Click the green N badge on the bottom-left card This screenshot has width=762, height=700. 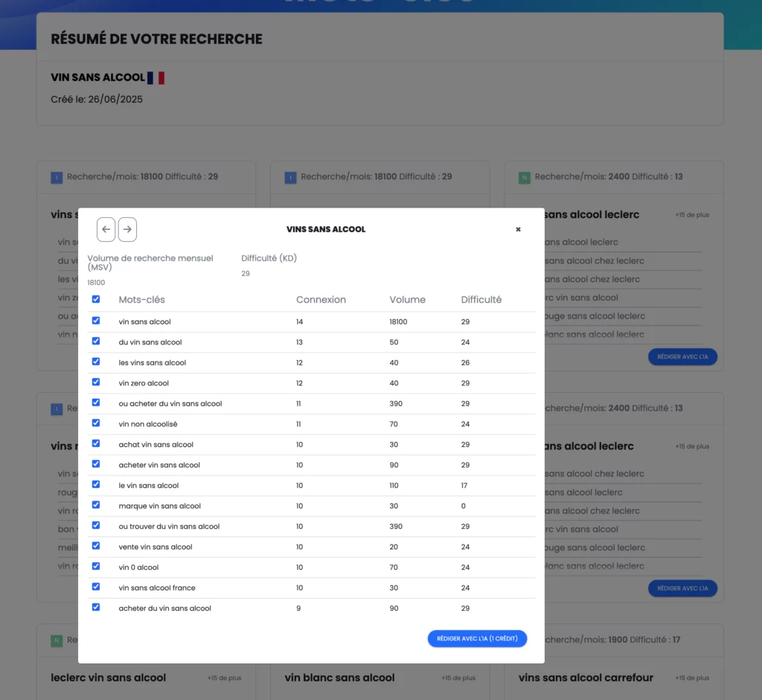(57, 640)
